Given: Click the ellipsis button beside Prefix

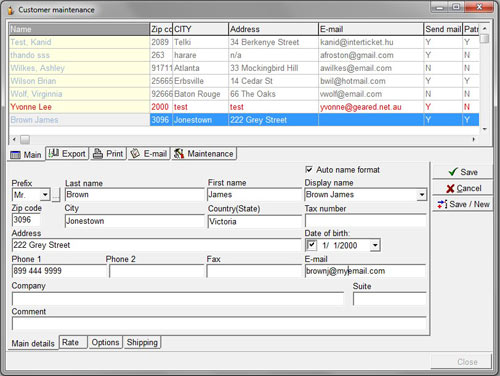Looking at the screenshot, I should click(56, 195).
